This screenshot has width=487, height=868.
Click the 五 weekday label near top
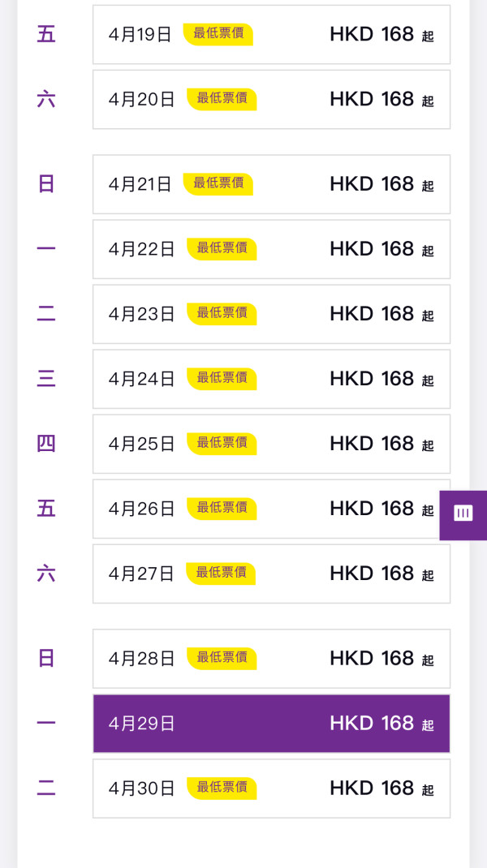click(46, 34)
